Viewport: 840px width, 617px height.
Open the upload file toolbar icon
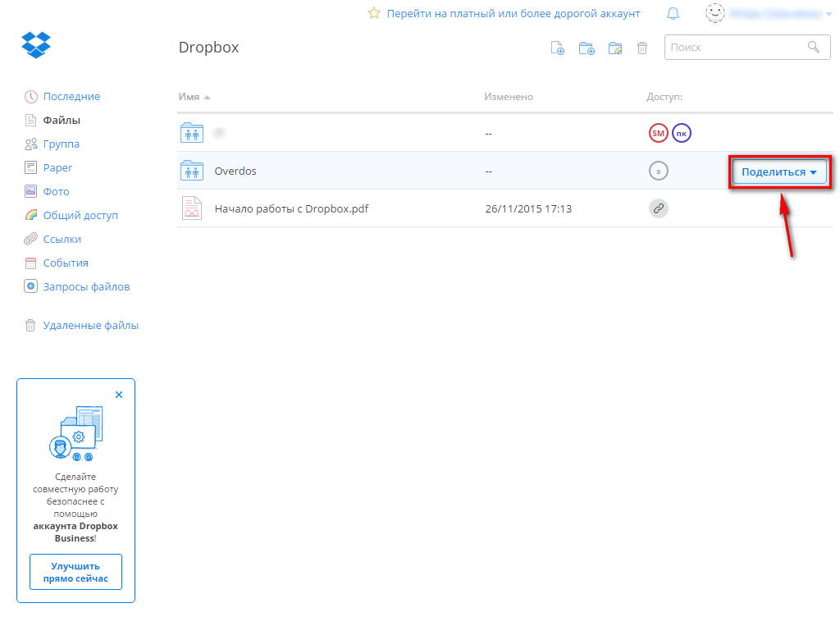(558, 48)
